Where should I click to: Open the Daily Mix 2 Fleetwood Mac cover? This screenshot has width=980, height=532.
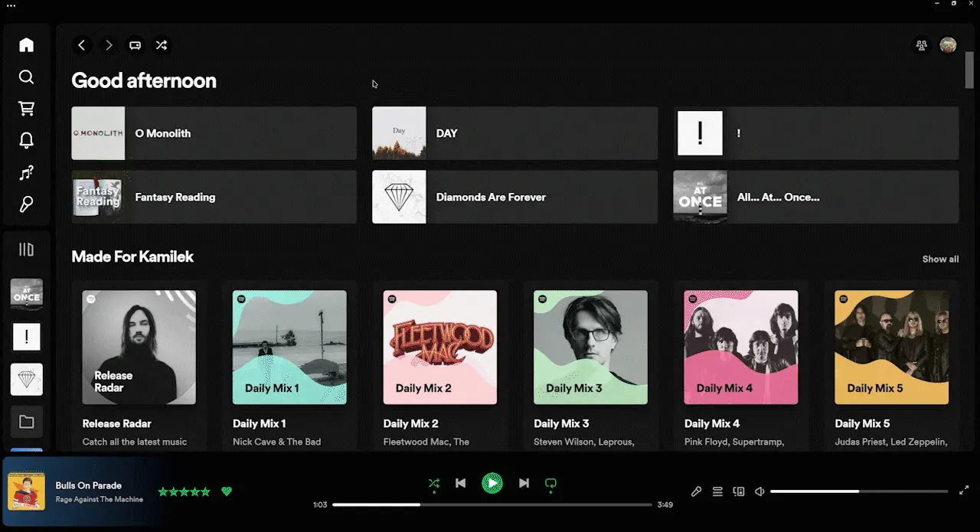[x=440, y=347]
